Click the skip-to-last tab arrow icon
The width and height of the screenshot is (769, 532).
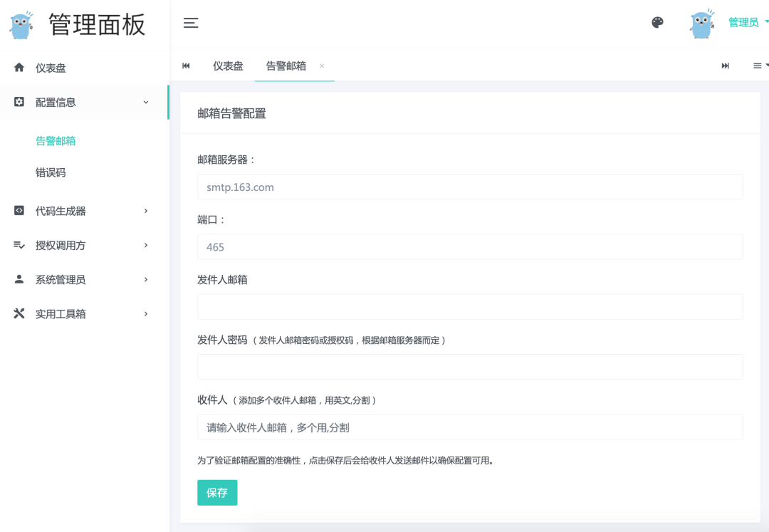725,66
